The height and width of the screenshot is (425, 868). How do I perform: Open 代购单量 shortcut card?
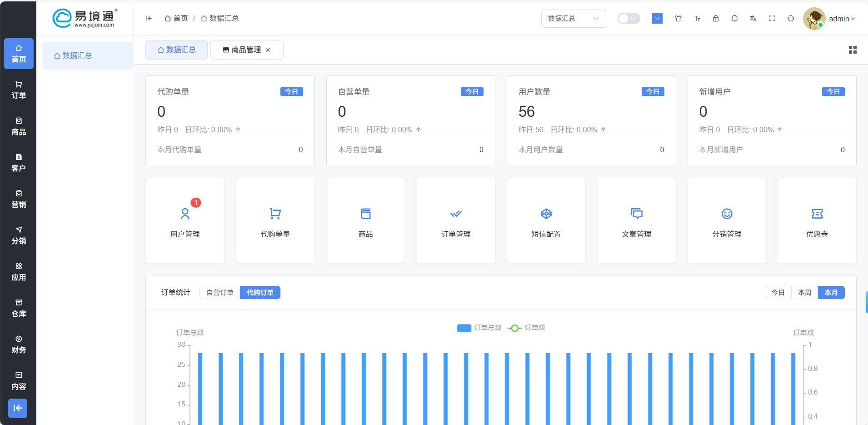point(275,220)
